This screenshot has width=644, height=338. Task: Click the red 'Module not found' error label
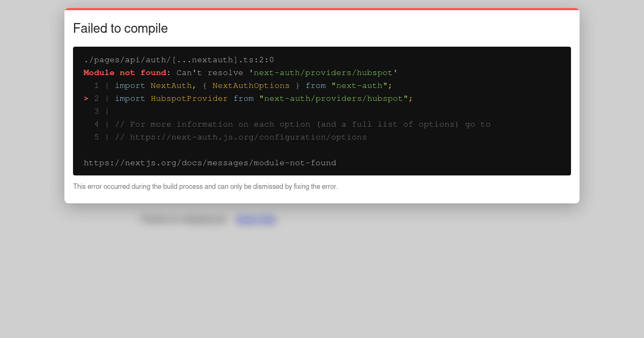click(x=123, y=72)
